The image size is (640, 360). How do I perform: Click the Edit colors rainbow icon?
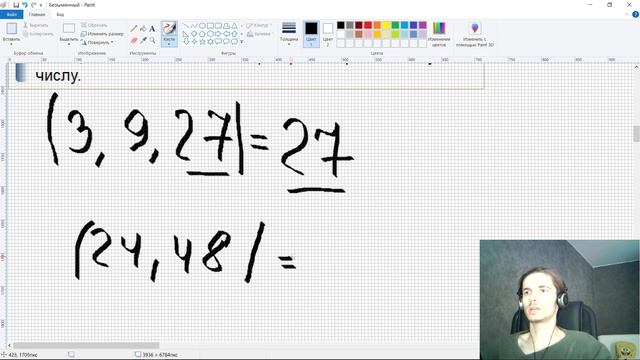[439, 28]
